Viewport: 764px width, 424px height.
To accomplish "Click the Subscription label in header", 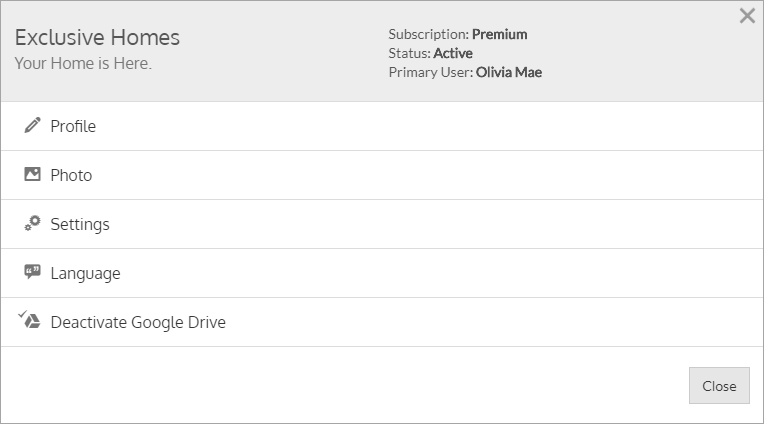I will point(428,34).
